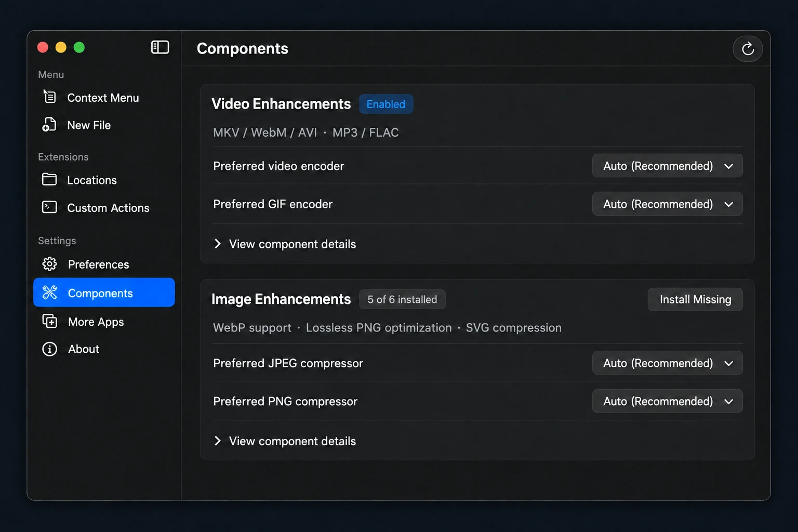Click the Preferences gear icon
This screenshot has height=532, width=798.
49,264
